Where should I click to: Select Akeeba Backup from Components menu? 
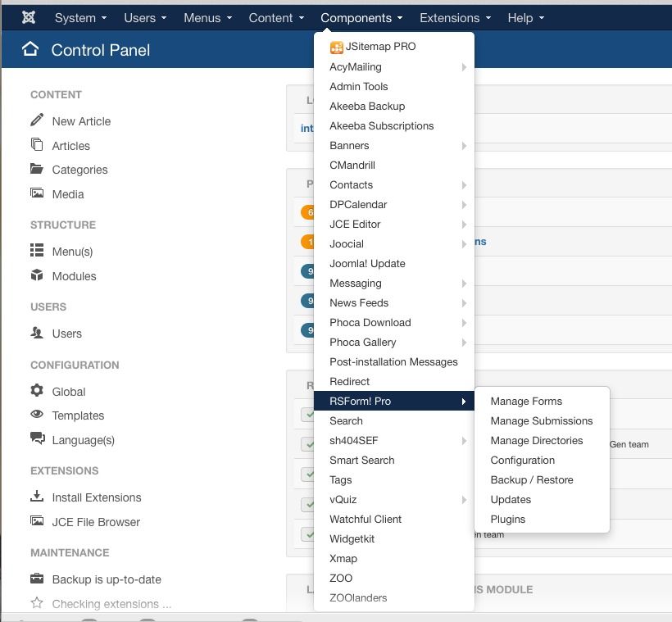(367, 106)
